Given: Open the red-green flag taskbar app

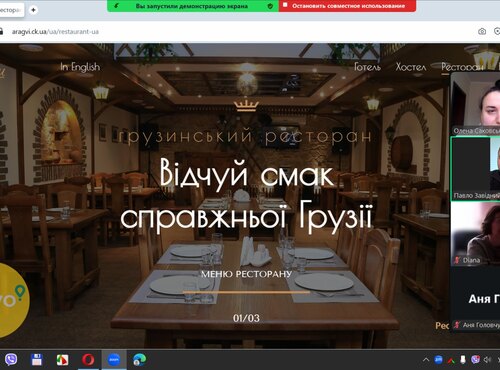Looking at the screenshot, I should tap(62, 360).
